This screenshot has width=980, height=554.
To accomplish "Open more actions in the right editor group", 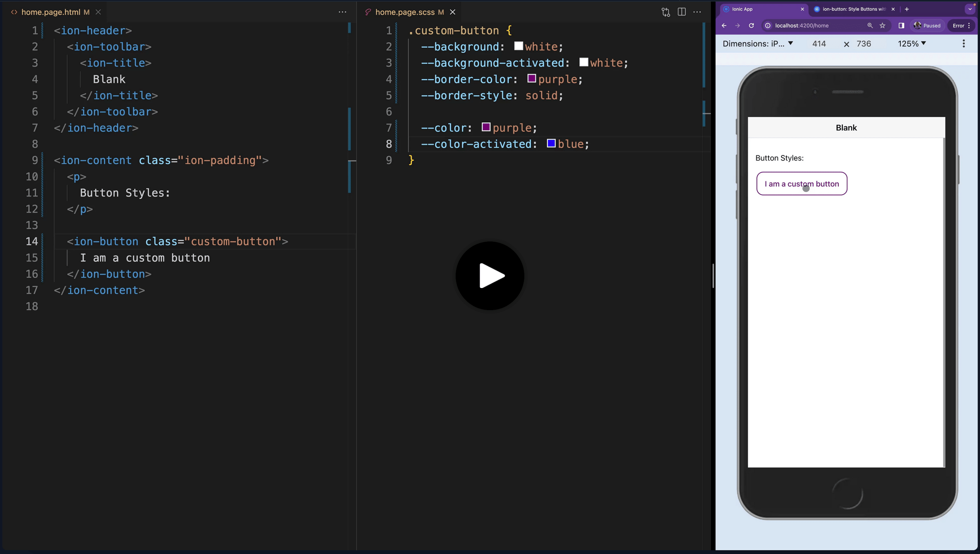I will (x=697, y=12).
